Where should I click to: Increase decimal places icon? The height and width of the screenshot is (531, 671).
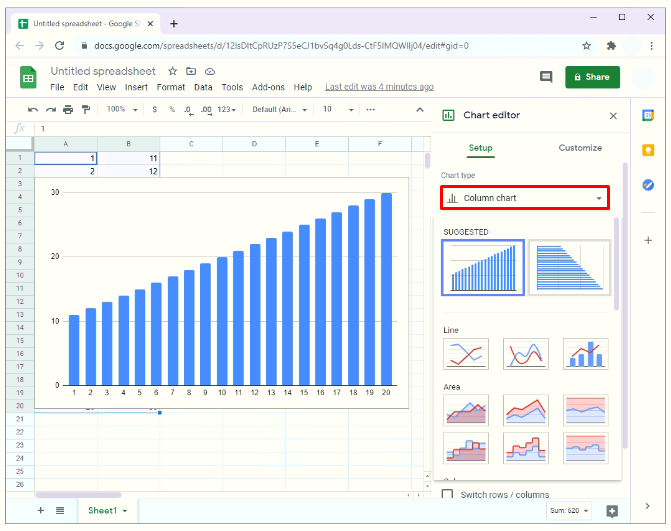point(206,110)
